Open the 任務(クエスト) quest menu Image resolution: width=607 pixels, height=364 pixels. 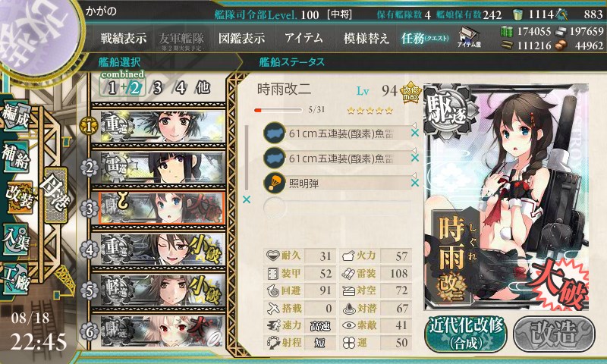(x=425, y=38)
